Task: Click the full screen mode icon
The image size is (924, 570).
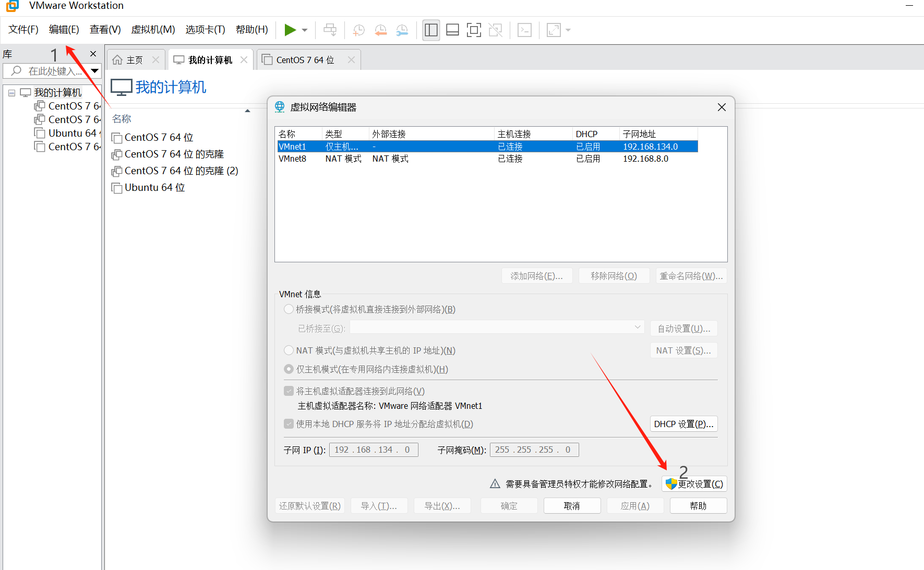Action: click(x=474, y=30)
